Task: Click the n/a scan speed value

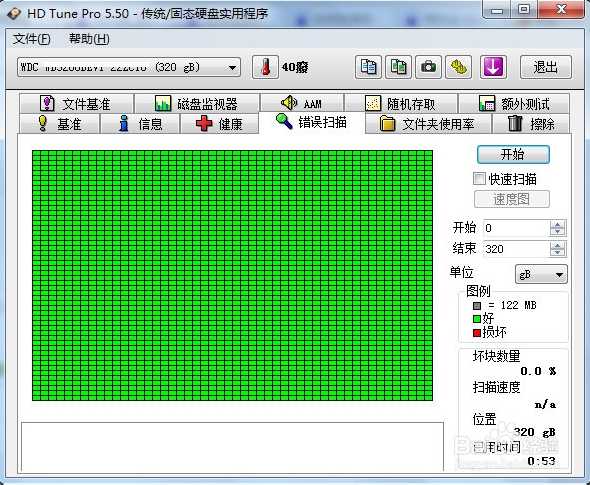Action: tap(545, 404)
